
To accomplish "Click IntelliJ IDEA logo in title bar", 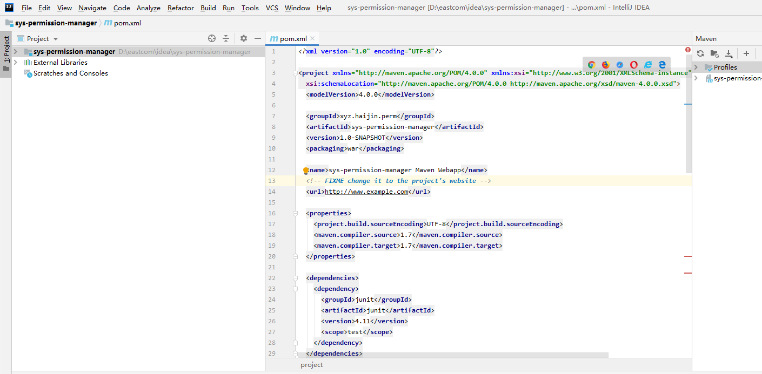I will tap(9, 8).
